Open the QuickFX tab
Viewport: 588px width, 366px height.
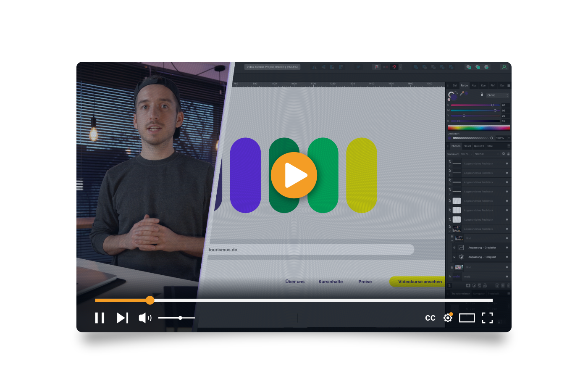(x=479, y=146)
